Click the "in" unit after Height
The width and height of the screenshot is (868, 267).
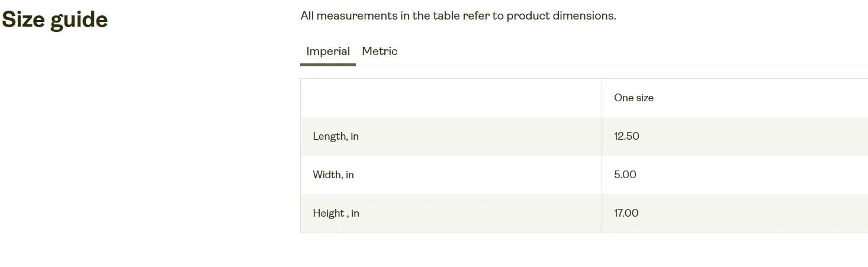(355, 213)
